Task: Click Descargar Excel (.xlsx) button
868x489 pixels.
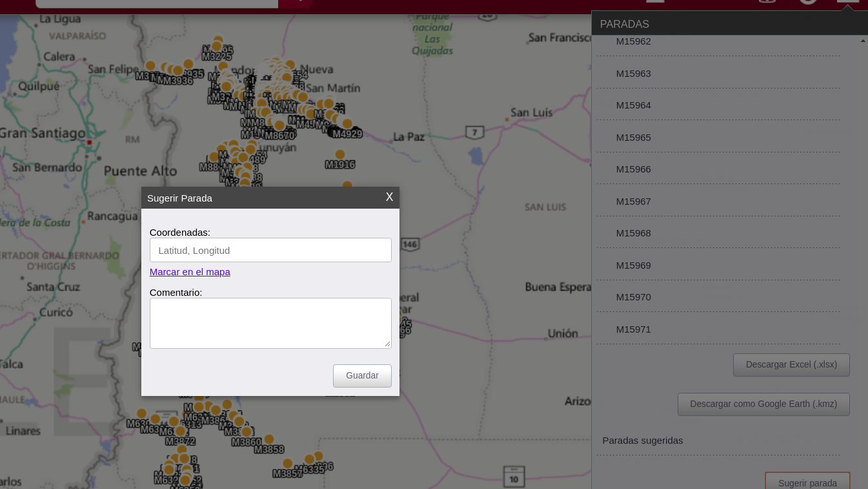Action: point(791,364)
